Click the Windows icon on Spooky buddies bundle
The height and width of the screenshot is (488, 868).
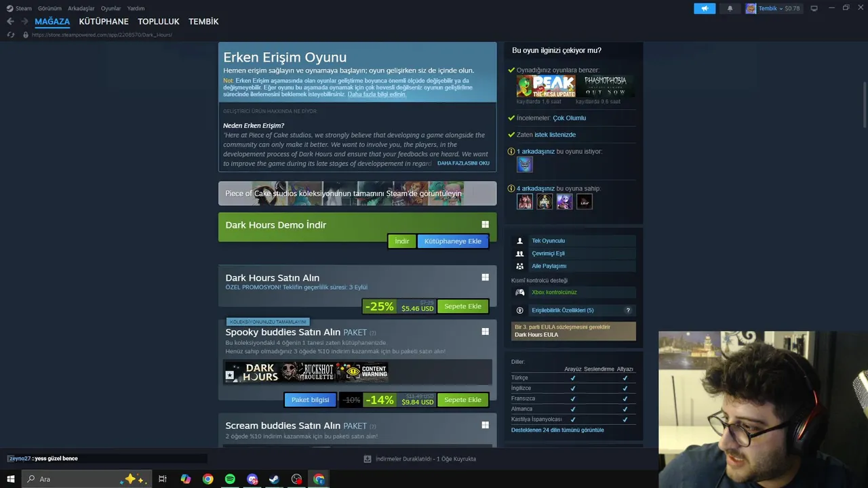pyautogui.click(x=485, y=331)
